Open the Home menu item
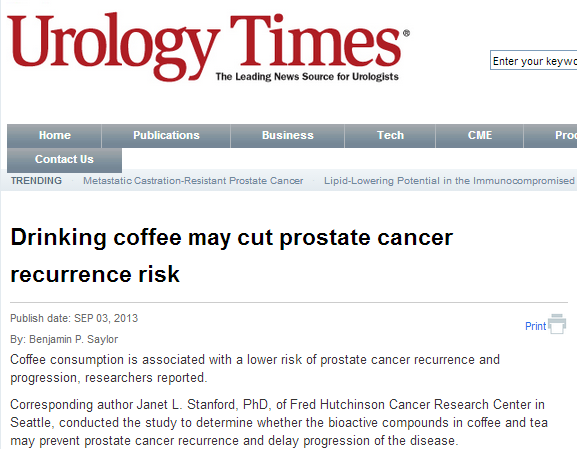Viewport: 577px width, 449px height. (x=54, y=135)
